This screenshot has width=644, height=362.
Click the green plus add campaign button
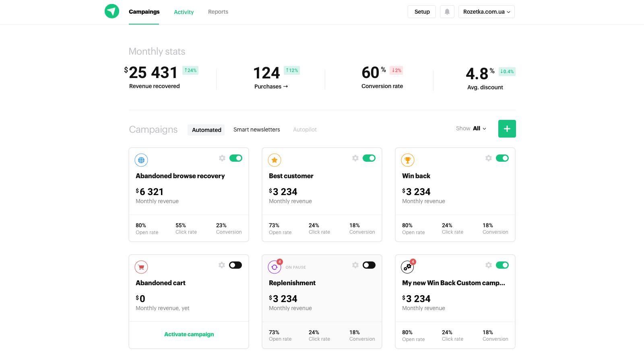coord(507,129)
